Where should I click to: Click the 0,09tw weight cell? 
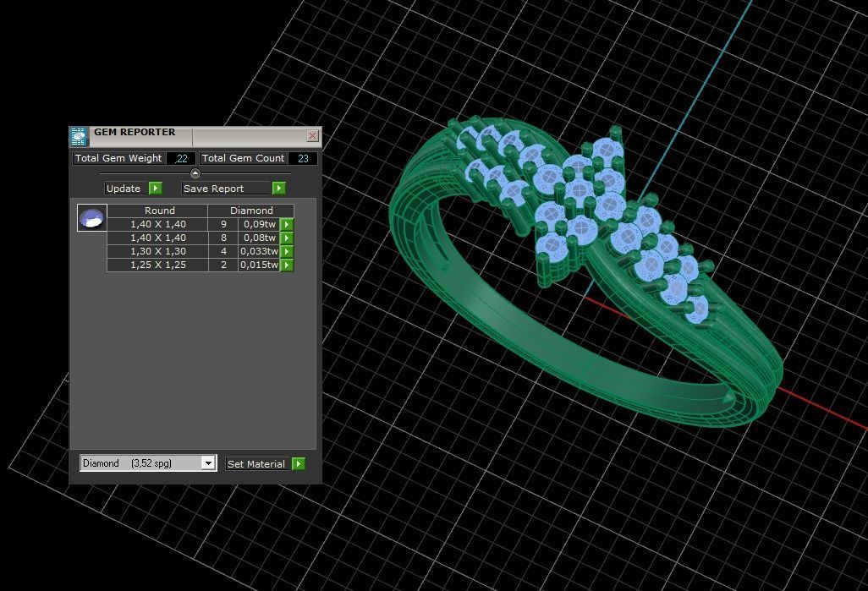(259, 224)
